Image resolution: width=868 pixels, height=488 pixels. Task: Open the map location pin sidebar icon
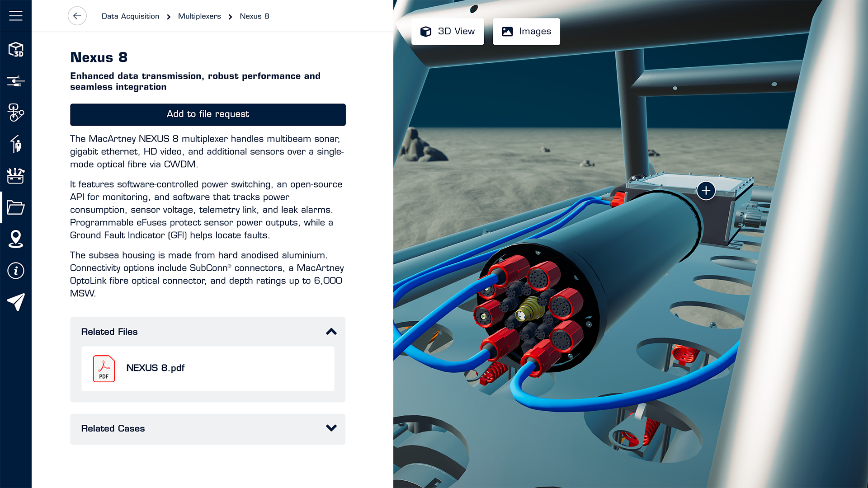16,239
